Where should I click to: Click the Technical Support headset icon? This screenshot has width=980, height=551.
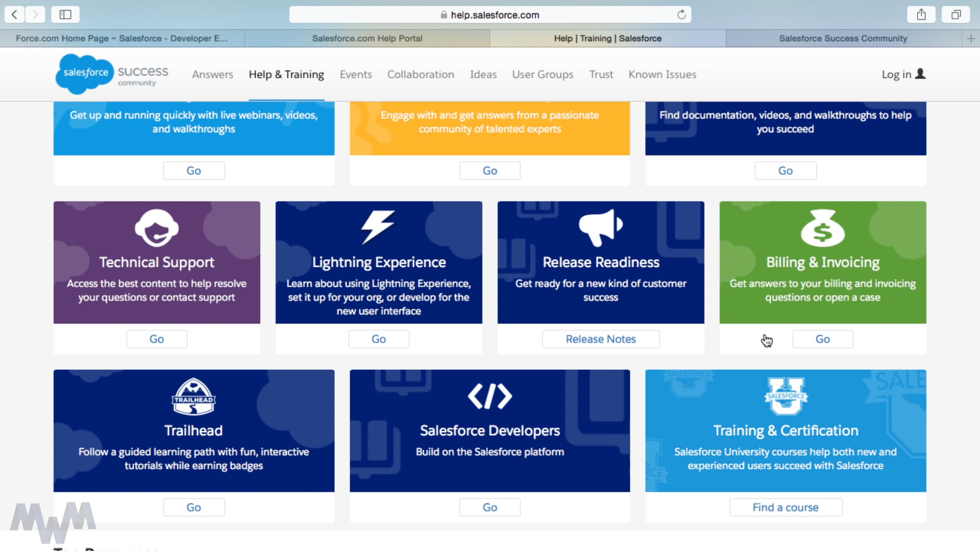pyautogui.click(x=157, y=228)
